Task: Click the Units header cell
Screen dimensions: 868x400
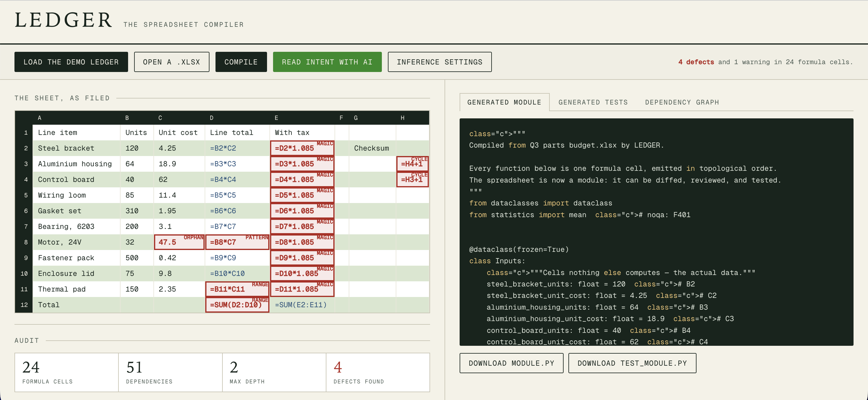Action: (137, 133)
